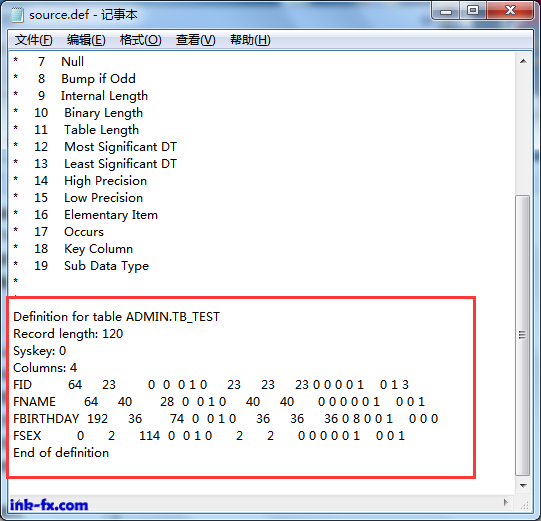541x521 pixels.
Task: Click the window resize grip corner
Action: [x=523, y=503]
